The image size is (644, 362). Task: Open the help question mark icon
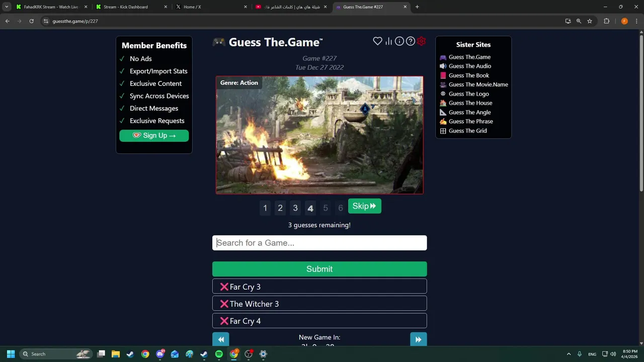411,41
